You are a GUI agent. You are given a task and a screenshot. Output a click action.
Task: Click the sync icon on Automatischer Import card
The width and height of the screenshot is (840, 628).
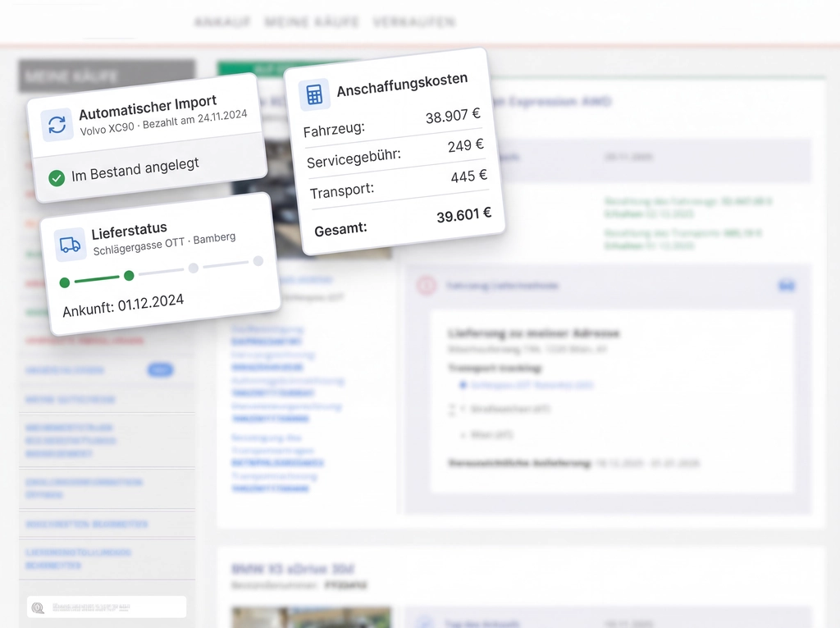pos(57,125)
